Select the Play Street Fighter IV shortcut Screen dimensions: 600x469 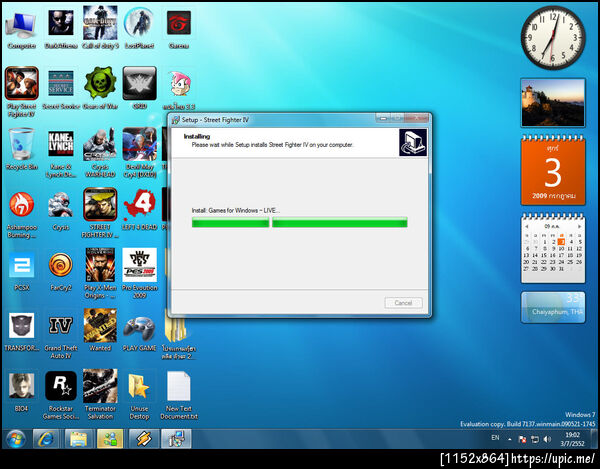coord(21,92)
